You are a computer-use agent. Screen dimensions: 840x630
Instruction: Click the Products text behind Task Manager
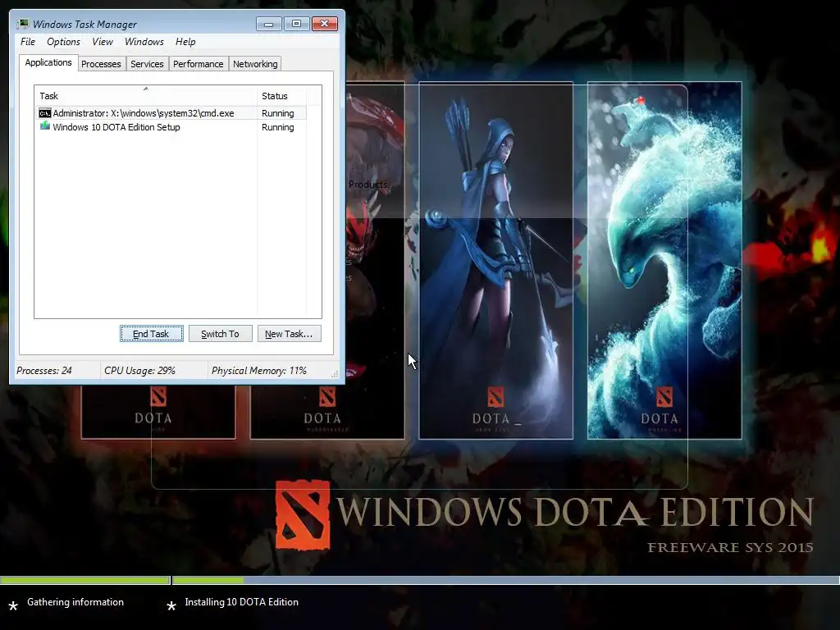coord(367,185)
